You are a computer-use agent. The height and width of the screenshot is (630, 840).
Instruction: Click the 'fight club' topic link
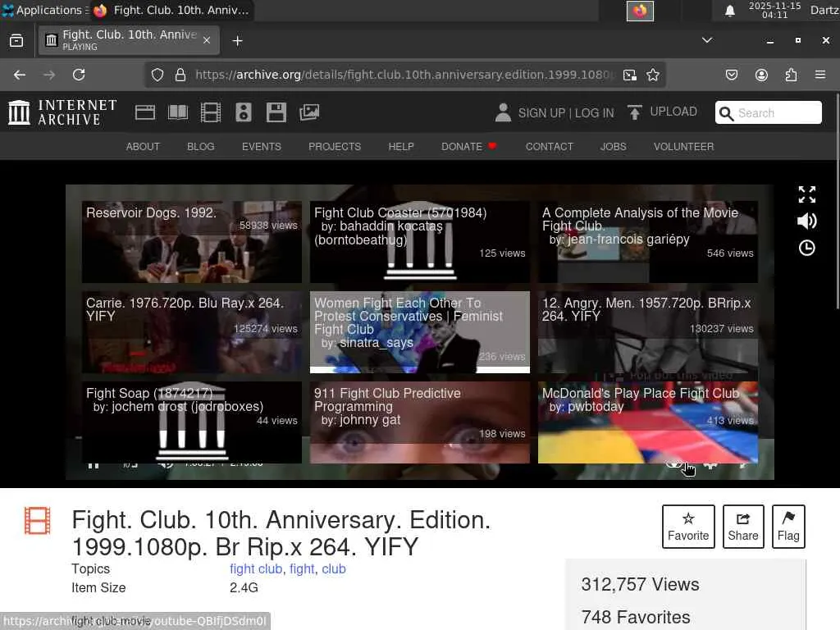[x=256, y=569]
